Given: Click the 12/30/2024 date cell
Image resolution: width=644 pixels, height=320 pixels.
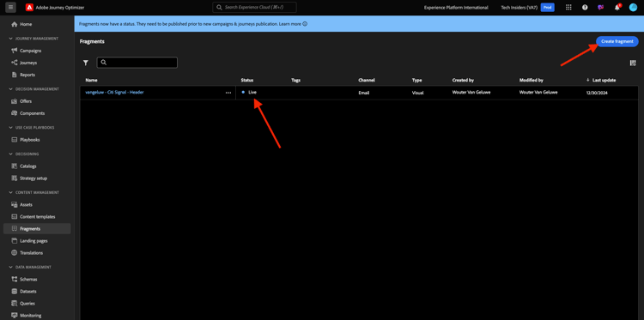Looking at the screenshot, I should (x=597, y=93).
